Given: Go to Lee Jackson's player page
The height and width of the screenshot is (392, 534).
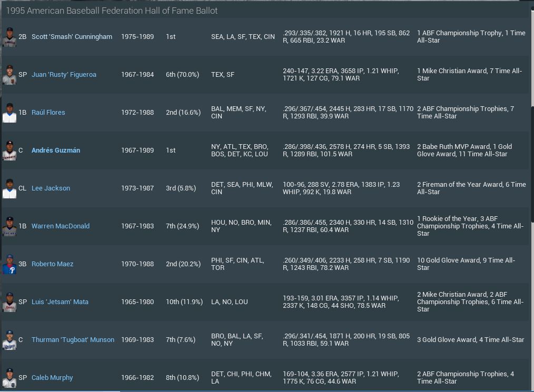Looking at the screenshot, I should 51,188.
